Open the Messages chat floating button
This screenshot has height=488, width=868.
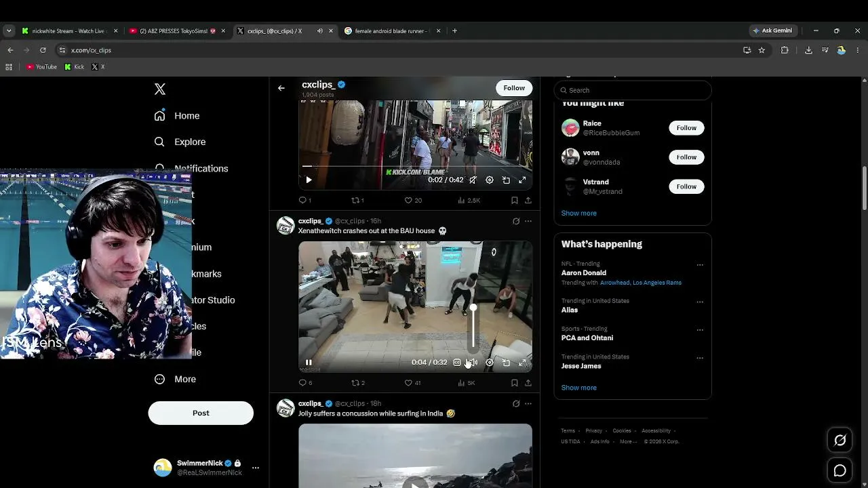click(840, 470)
